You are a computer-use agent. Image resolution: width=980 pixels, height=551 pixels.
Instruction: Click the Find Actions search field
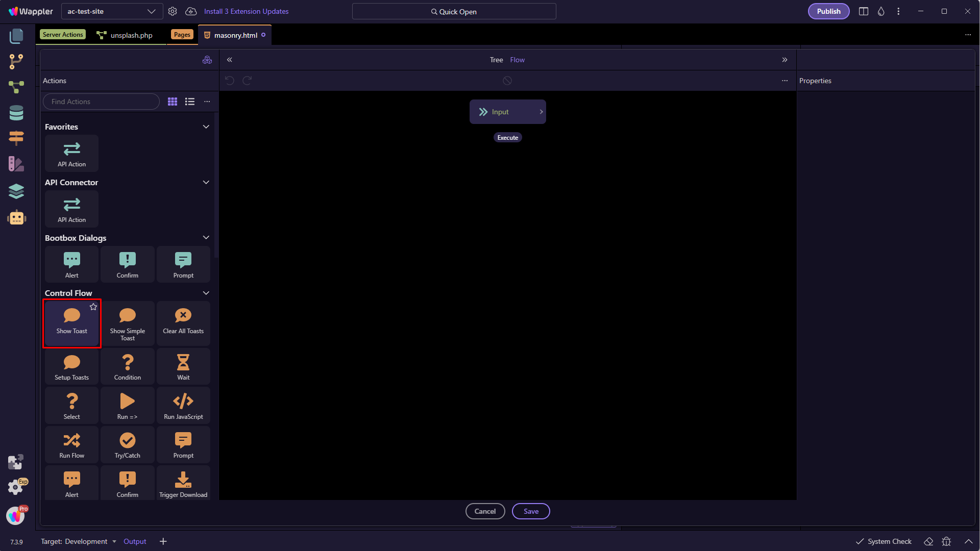tap(102, 102)
